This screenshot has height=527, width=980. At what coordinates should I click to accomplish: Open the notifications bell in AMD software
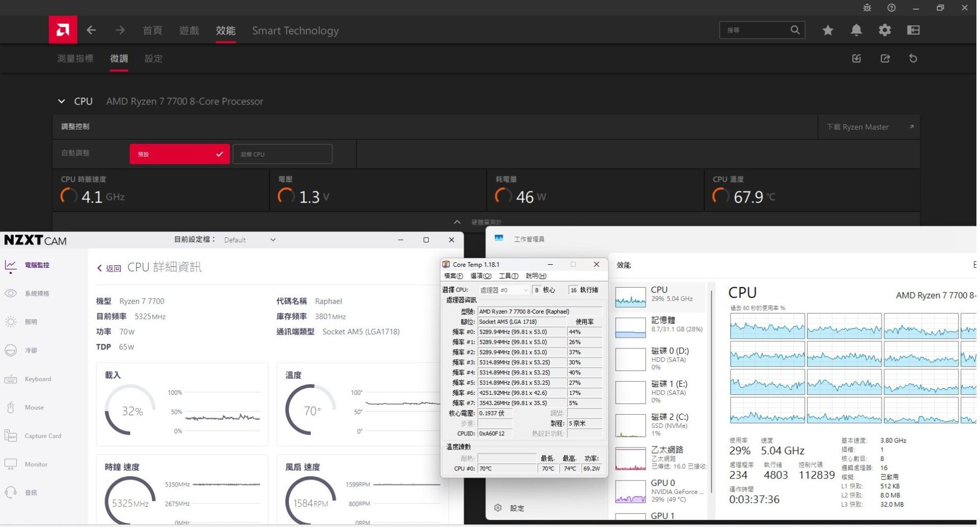click(x=856, y=30)
